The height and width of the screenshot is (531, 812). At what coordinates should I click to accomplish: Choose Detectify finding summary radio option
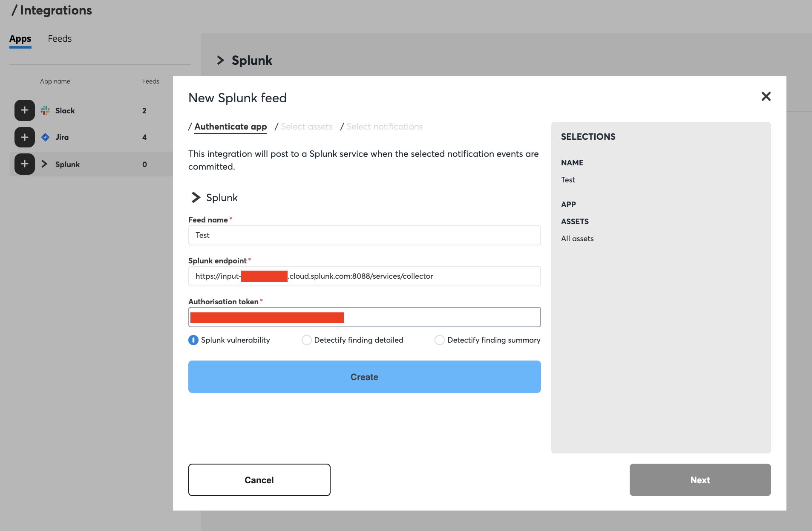tap(440, 340)
